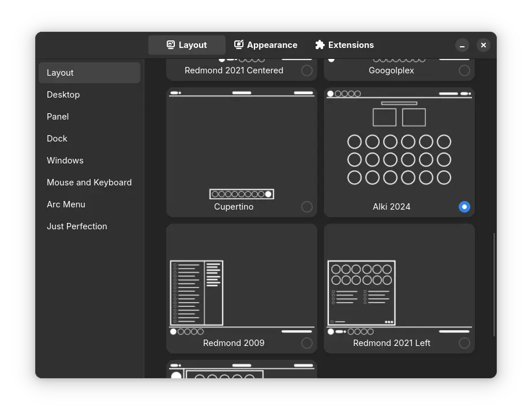Open Just Perfection settings

click(89, 226)
